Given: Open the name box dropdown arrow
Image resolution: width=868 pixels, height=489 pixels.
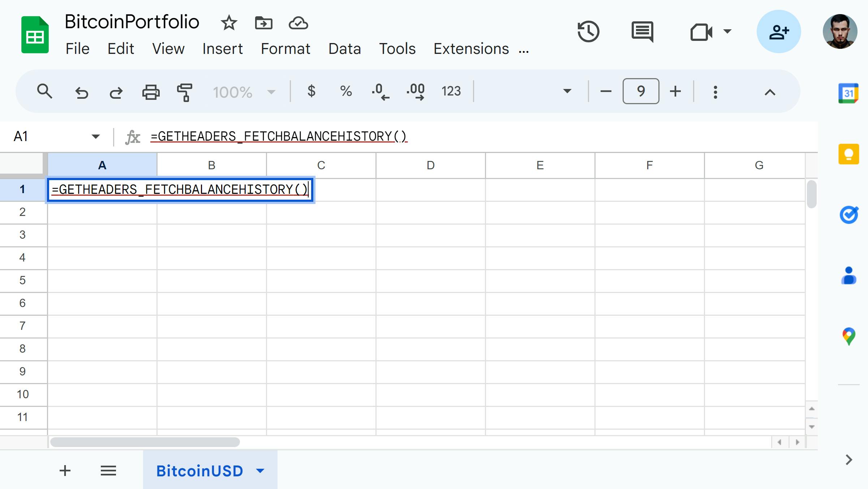Looking at the screenshot, I should (x=95, y=137).
